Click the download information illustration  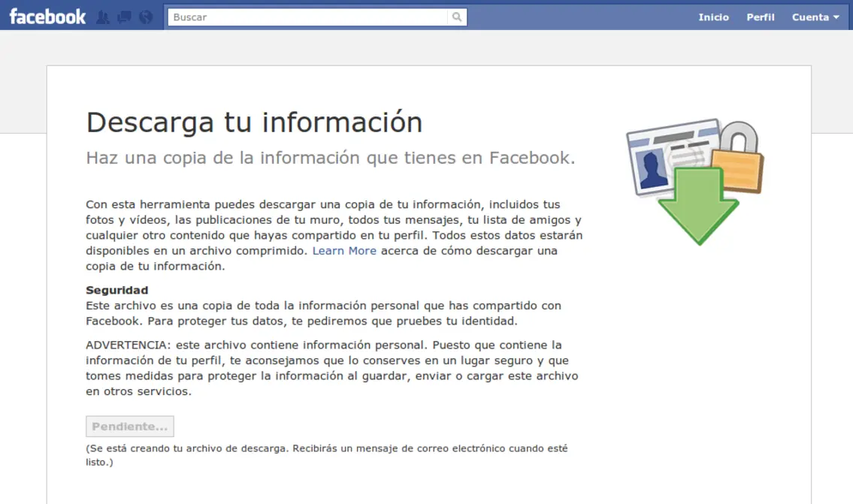point(695,182)
